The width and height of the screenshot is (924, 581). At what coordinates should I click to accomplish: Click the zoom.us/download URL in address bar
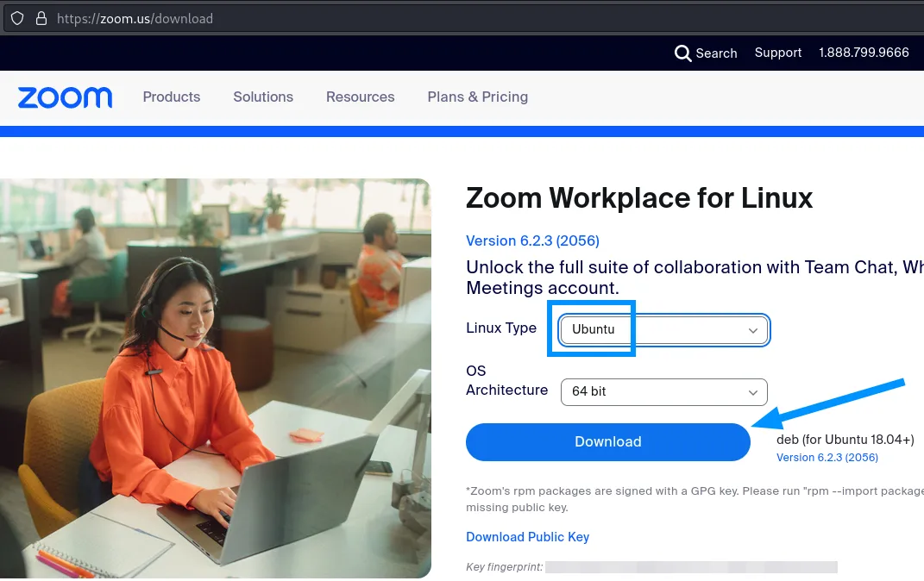[x=135, y=19]
